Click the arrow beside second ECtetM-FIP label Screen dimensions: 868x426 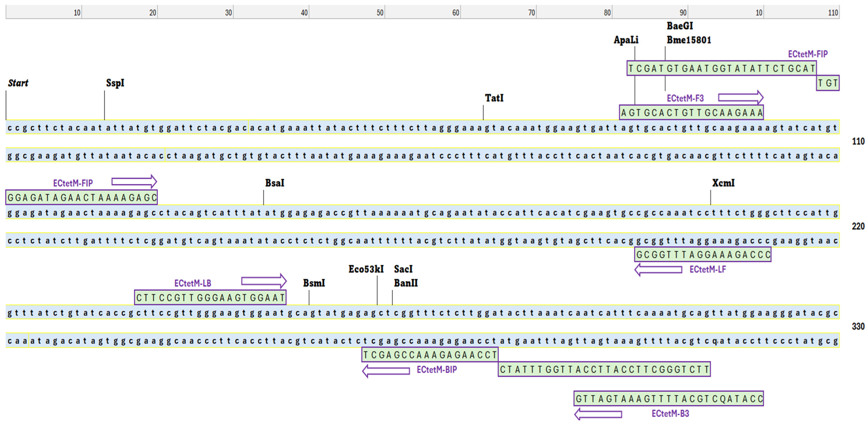134,181
